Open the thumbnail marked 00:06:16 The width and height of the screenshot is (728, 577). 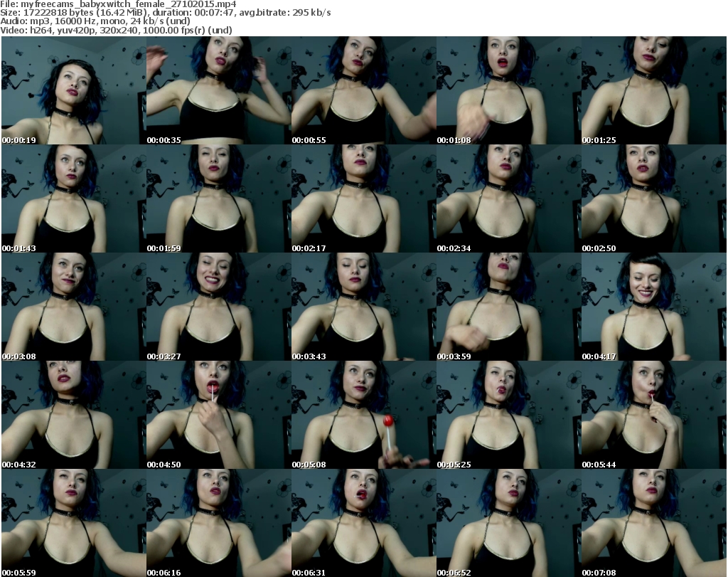219,523
